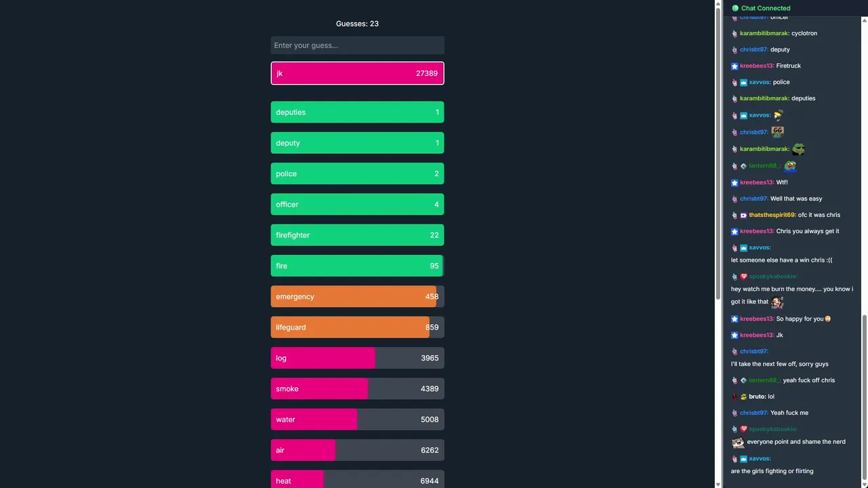
Task: Click the Pepe sunglasses emote from karambitibmarak
Action: click(799, 148)
